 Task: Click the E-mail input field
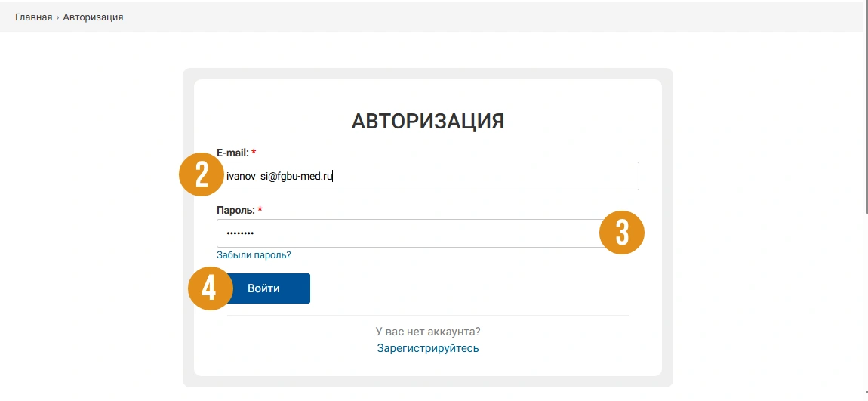point(427,176)
